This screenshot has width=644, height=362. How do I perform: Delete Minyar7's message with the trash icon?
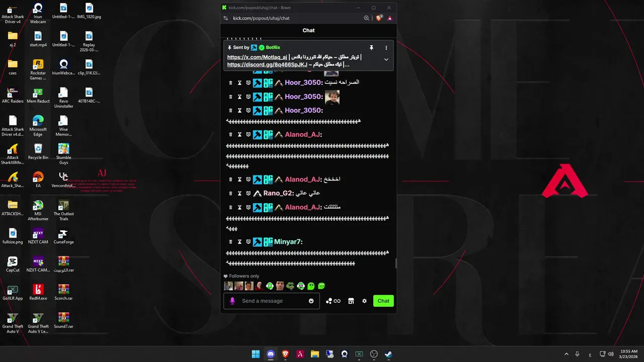pyautogui.click(x=231, y=242)
